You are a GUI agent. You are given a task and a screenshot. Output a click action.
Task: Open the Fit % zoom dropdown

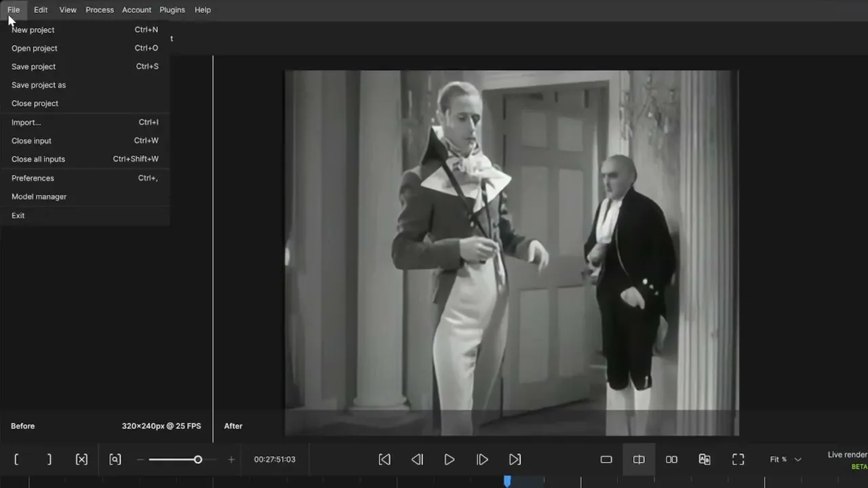[785, 460]
